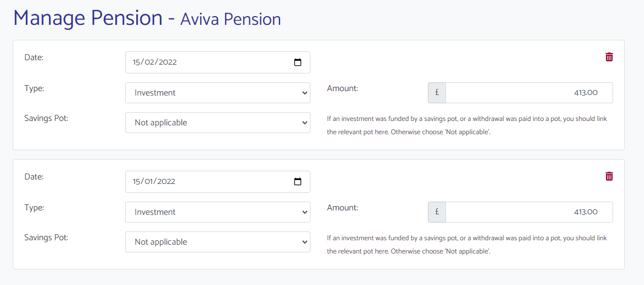This screenshot has width=644, height=285.
Task: Click the Date label in the second entry
Action: pyautogui.click(x=34, y=177)
